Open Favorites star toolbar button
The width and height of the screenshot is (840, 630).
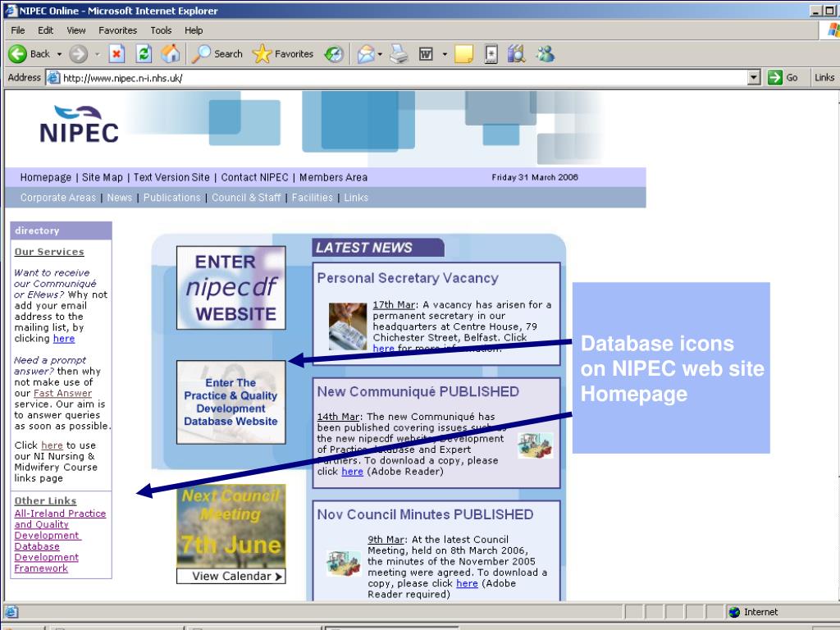[283, 53]
